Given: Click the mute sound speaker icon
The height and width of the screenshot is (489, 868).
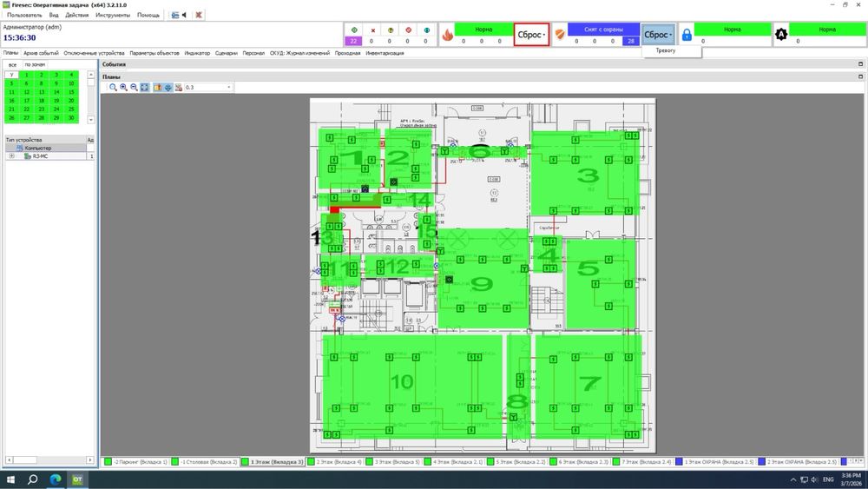Looking at the screenshot, I should [184, 15].
